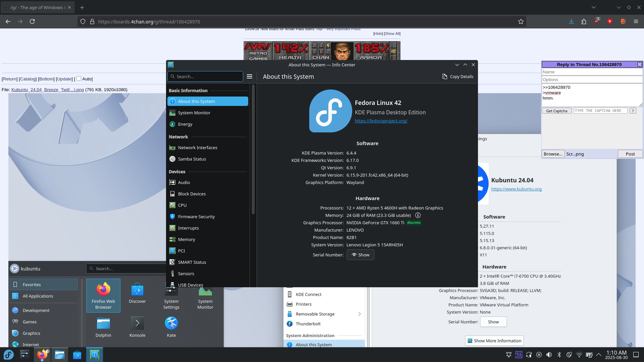Select About this System in sidebar
Viewport: 644px width, 362px height.
pyautogui.click(x=208, y=101)
